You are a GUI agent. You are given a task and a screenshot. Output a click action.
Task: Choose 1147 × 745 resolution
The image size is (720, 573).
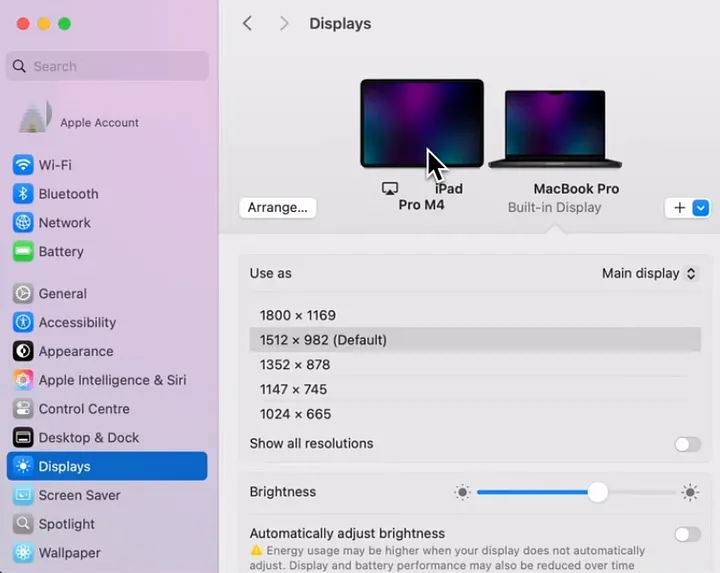475,389
